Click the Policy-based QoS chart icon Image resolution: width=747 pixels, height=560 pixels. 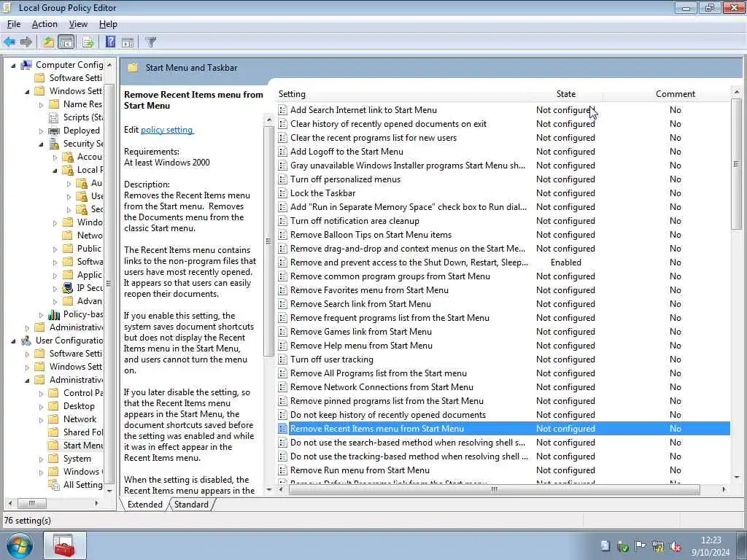pyautogui.click(x=54, y=314)
